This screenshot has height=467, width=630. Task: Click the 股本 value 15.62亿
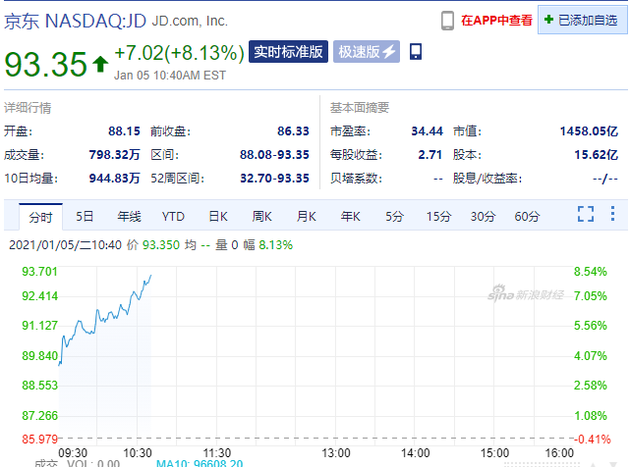point(596,155)
